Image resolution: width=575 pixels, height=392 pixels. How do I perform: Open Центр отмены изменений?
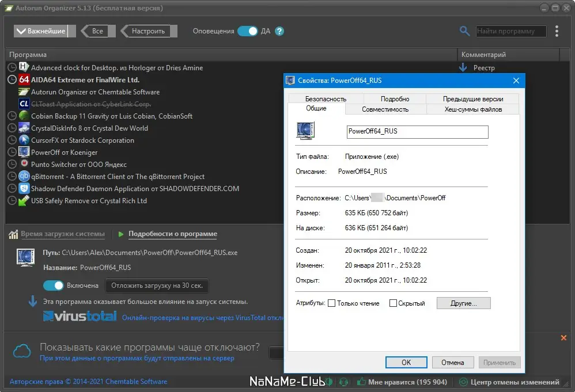pos(515,382)
